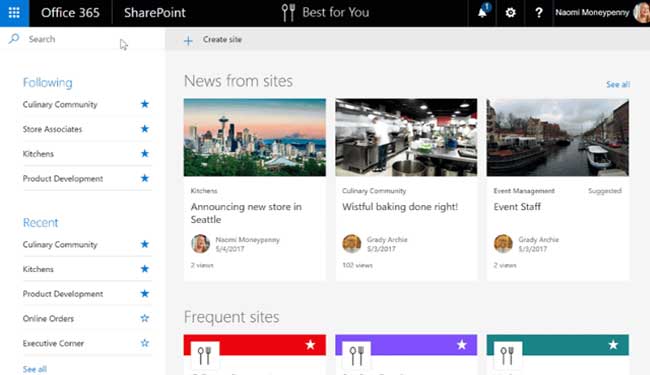Unfollow Culinary Community in Following list
Viewport: 650px width, 375px height.
pyautogui.click(x=144, y=104)
